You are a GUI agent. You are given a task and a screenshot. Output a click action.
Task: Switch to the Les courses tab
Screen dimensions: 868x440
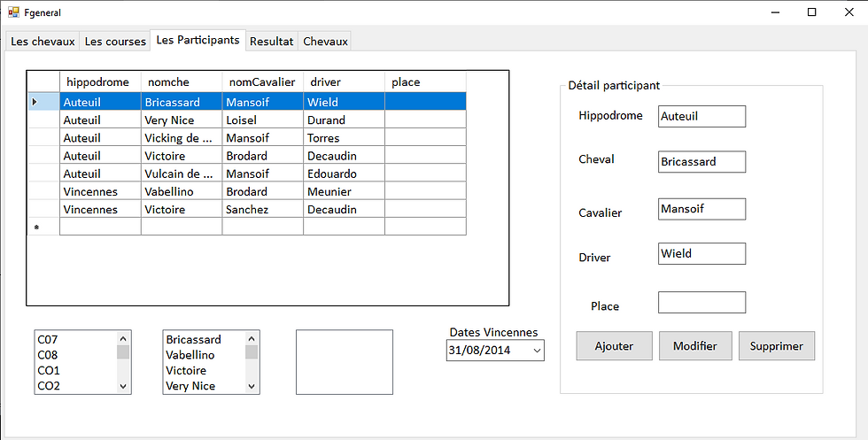(x=115, y=41)
